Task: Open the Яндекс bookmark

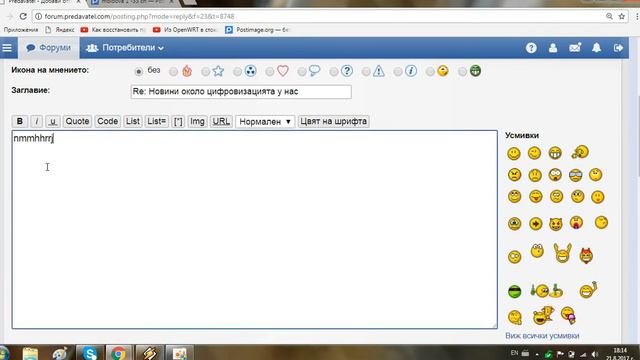Action: pos(60,30)
